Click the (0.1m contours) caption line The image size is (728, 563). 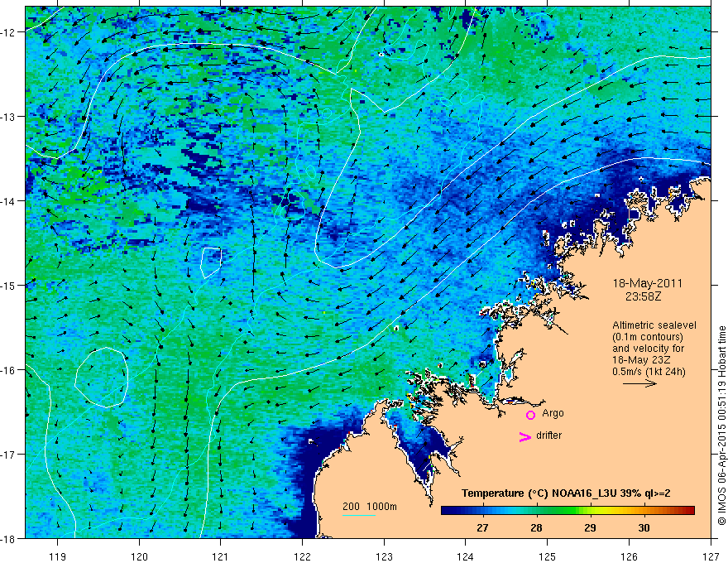click(x=648, y=337)
